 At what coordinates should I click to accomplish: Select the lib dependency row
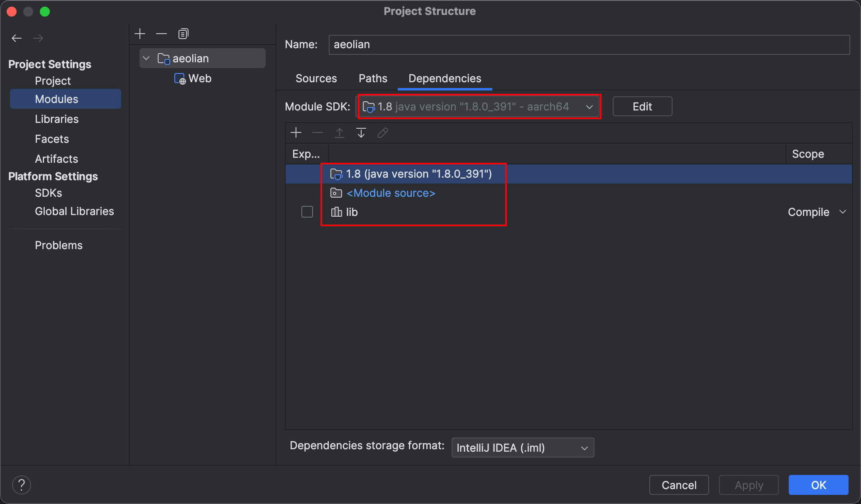tap(569, 212)
